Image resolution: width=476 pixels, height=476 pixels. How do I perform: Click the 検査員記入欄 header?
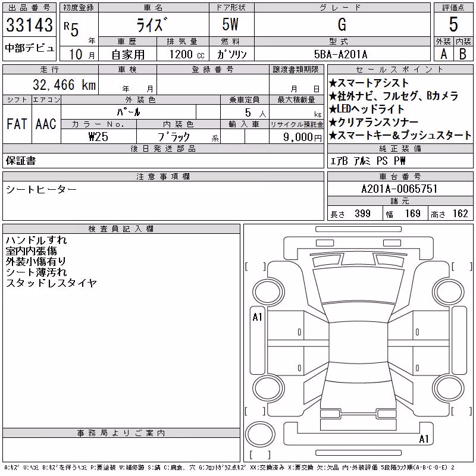[121, 229]
